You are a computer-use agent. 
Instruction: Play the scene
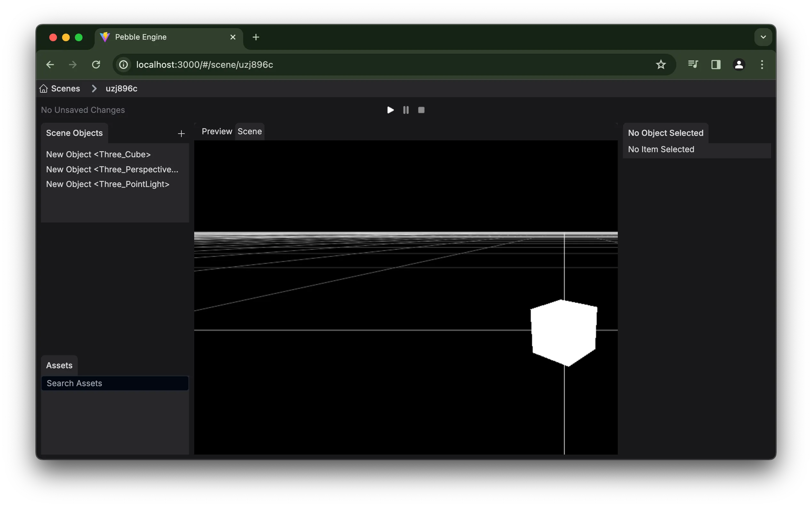tap(390, 110)
